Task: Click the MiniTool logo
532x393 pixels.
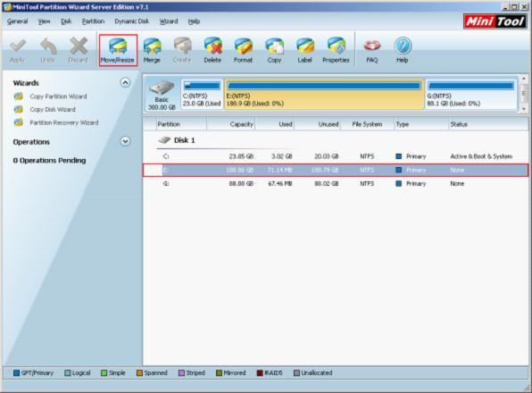Action: click(495, 21)
